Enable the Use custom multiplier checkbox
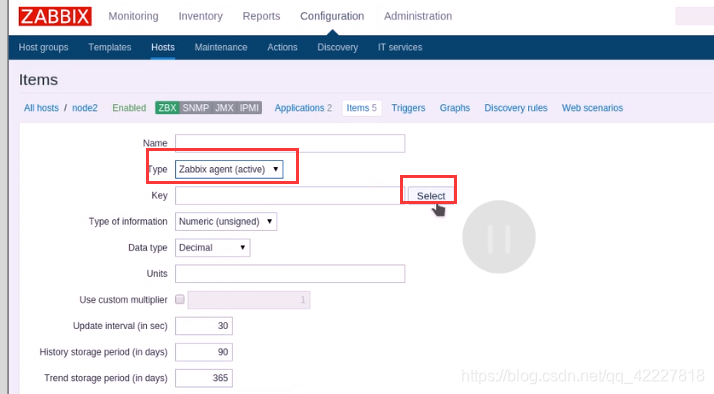The width and height of the screenshot is (714, 394). coord(180,299)
